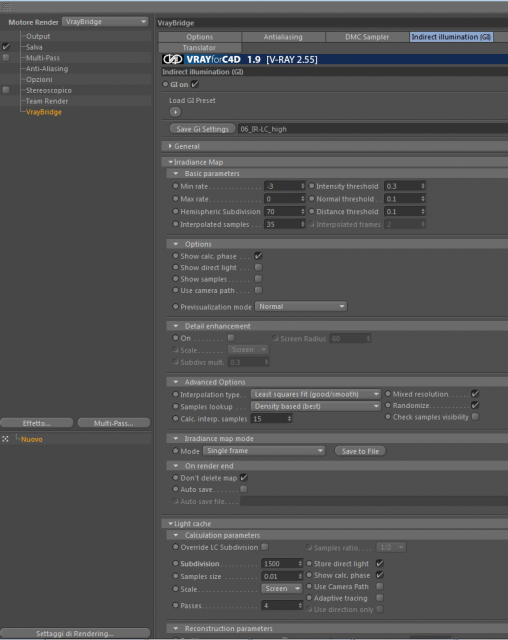Click the Calc. interp. samples stepper arrows
The width and height of the screenshot is (508, 640).
pos(289,418)
